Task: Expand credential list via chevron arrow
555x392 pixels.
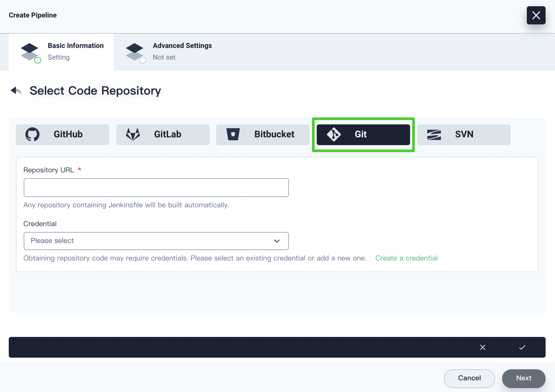Action: point(277,241)
